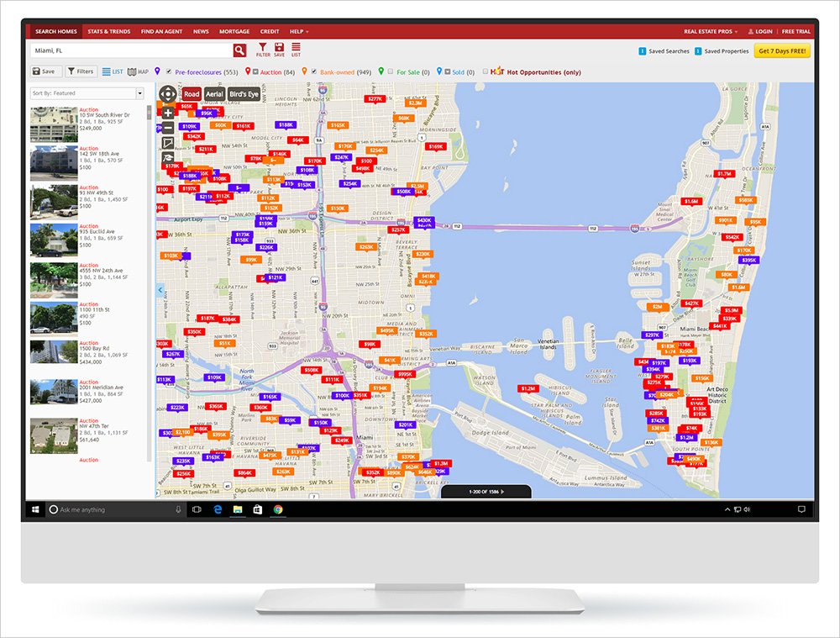The image size is (840, 638).
Task: Switch map to Aerial view
Action: [214, 94]
